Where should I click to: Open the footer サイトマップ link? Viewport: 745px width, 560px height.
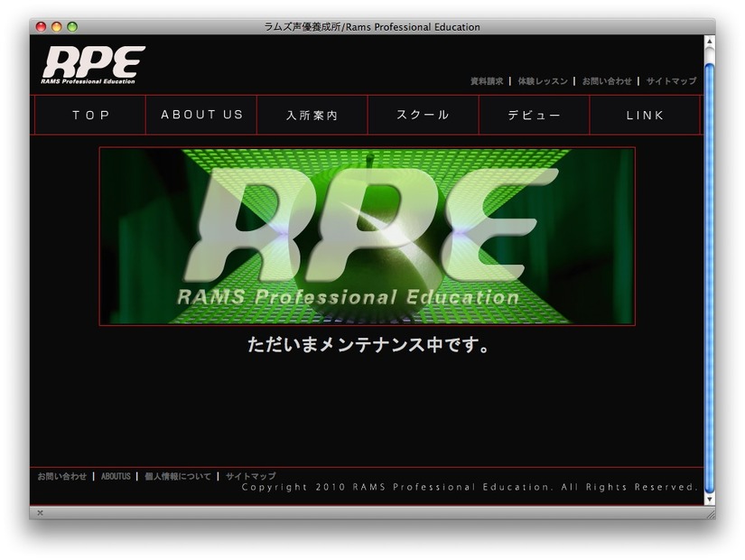[250, 476]
